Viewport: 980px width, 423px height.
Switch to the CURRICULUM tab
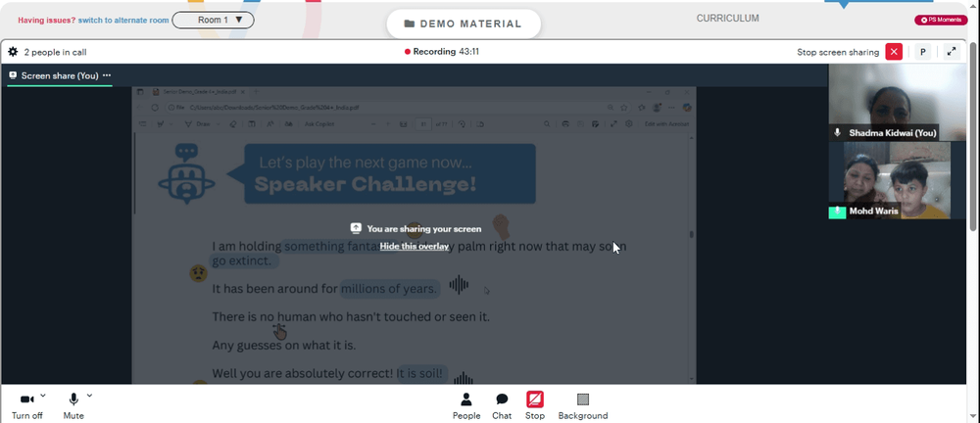[727, 19]
